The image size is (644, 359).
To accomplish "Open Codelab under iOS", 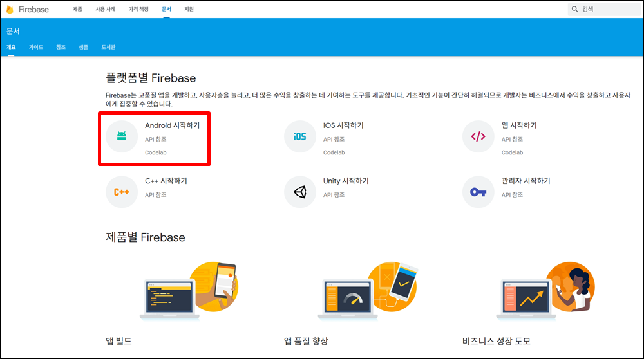I will [x=334, y=152].
